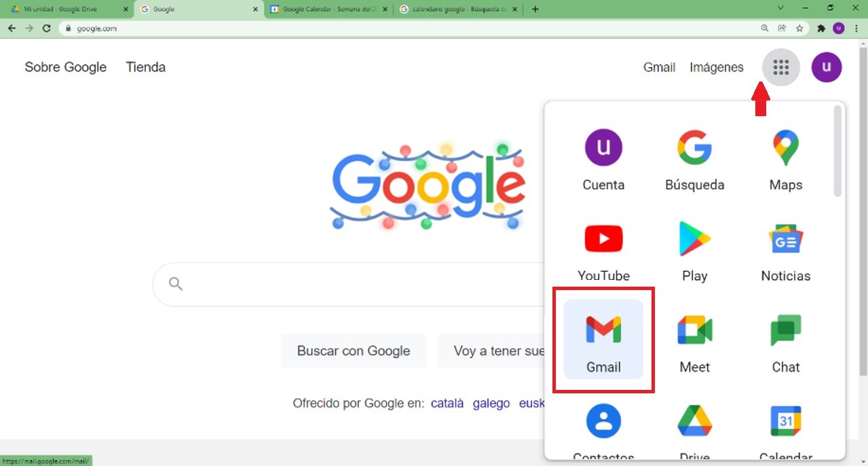
Task: Click the share icon in address bar
Action: (x=782, y=29)
